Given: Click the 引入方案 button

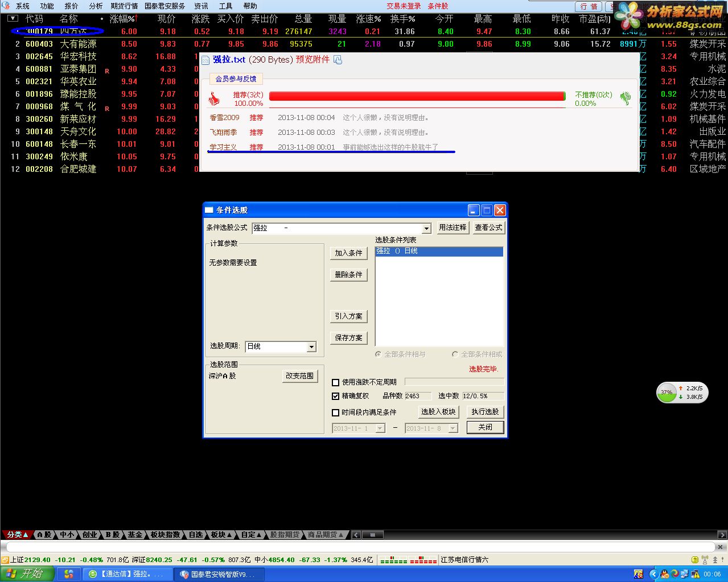Looking at the screenshot, I should tap(349, 316).
